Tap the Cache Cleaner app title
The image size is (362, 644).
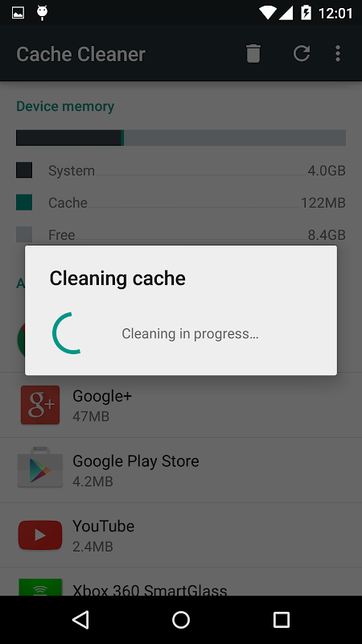click(81, 54)
